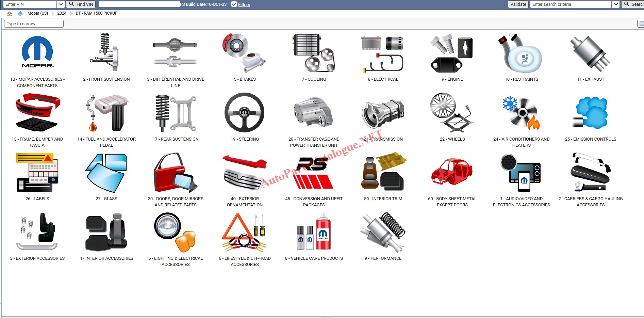Select the Differential and Drive Line icon

tap(175, 52)
